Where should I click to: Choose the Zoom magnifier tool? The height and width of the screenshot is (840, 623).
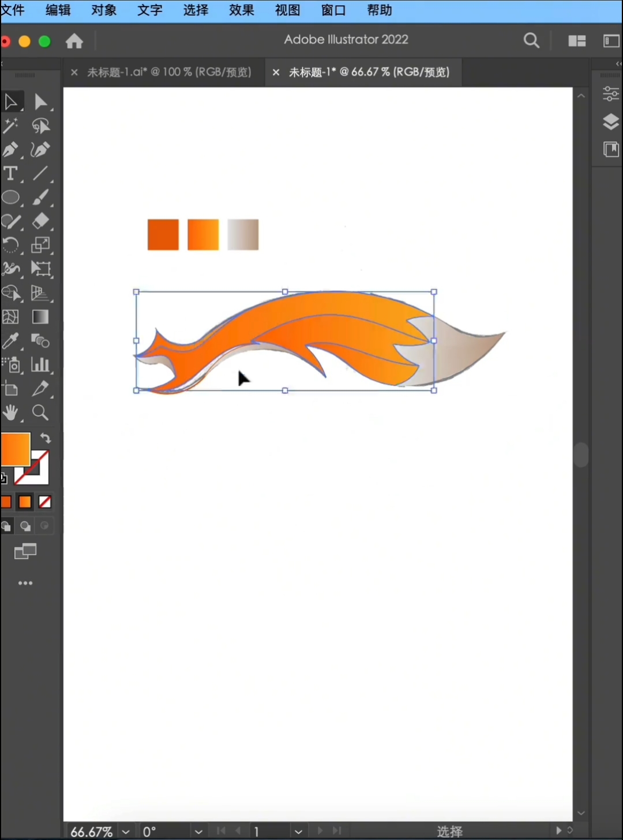(x=40, y=412)
